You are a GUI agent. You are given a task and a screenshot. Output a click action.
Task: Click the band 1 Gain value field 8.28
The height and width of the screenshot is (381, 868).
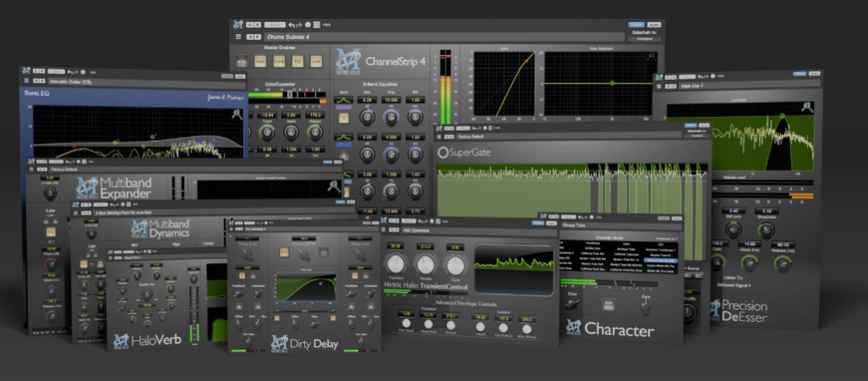point(366,99)
